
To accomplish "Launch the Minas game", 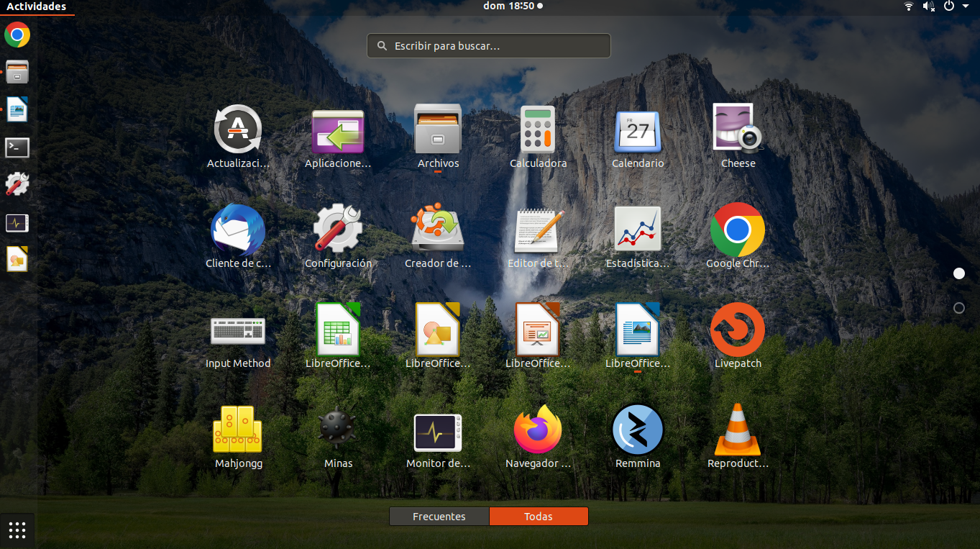I will pyautogui.click(x=338, y=430).
